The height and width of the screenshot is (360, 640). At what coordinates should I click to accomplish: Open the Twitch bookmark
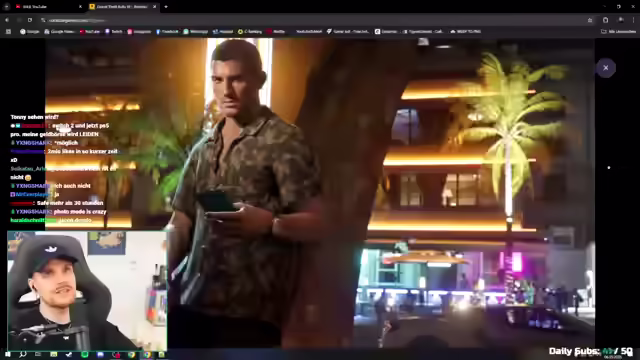[x=114, y=31]
